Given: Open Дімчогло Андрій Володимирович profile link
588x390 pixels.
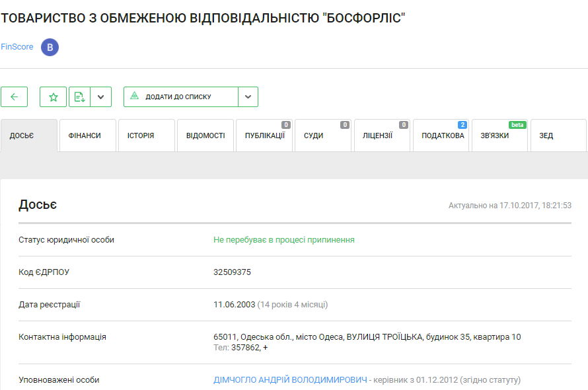Looking at the screenshot, I should point(290,380).
